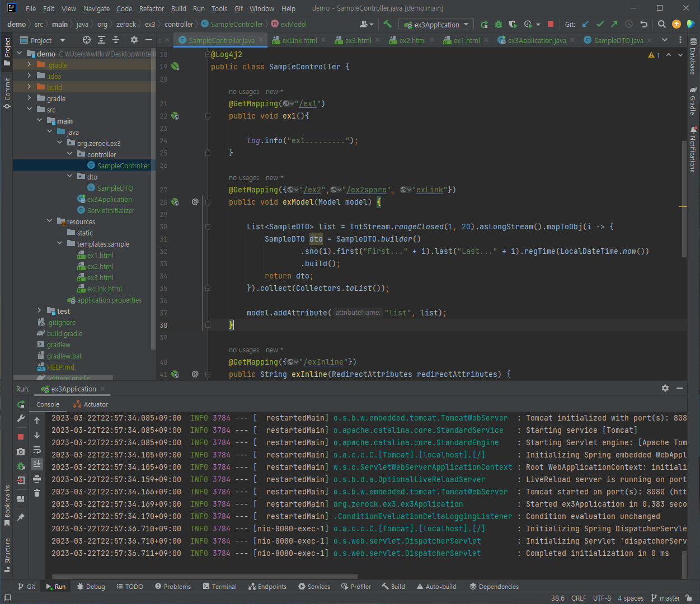Toggle the Commit tool window
This screenshot has width=700, height=604.
click(7, 93)
